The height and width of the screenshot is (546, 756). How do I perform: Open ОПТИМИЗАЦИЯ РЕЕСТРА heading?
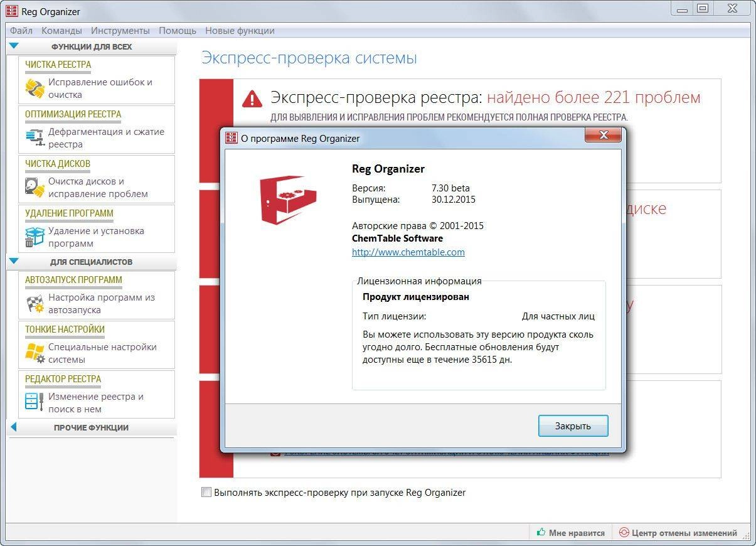pyautogui.click(x=73, y=114)
